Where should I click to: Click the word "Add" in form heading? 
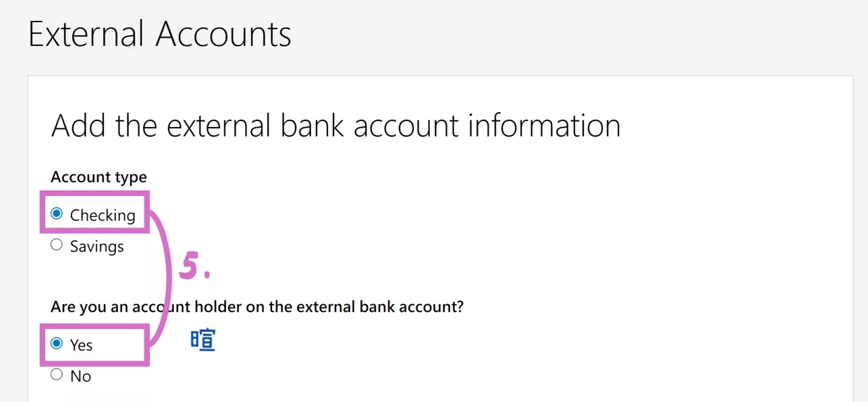[77, 126]
